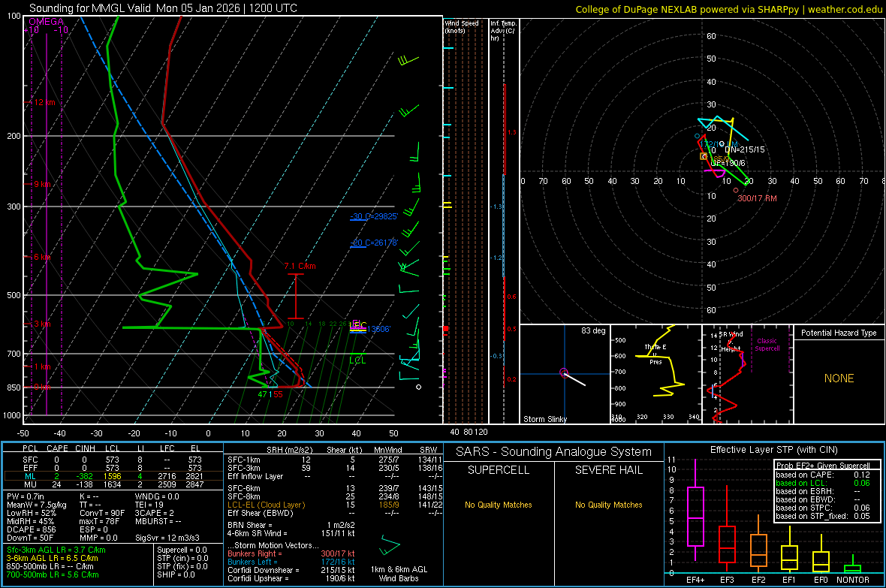Select the Wind Speed (knots) panel header
The image size is (886, 588).
(463, 26)
